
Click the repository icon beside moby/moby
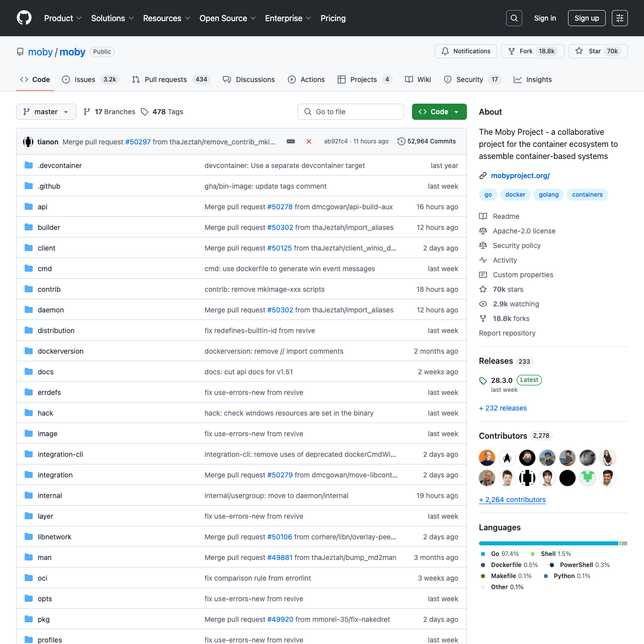pyautogui.click(x=20, y=52)
